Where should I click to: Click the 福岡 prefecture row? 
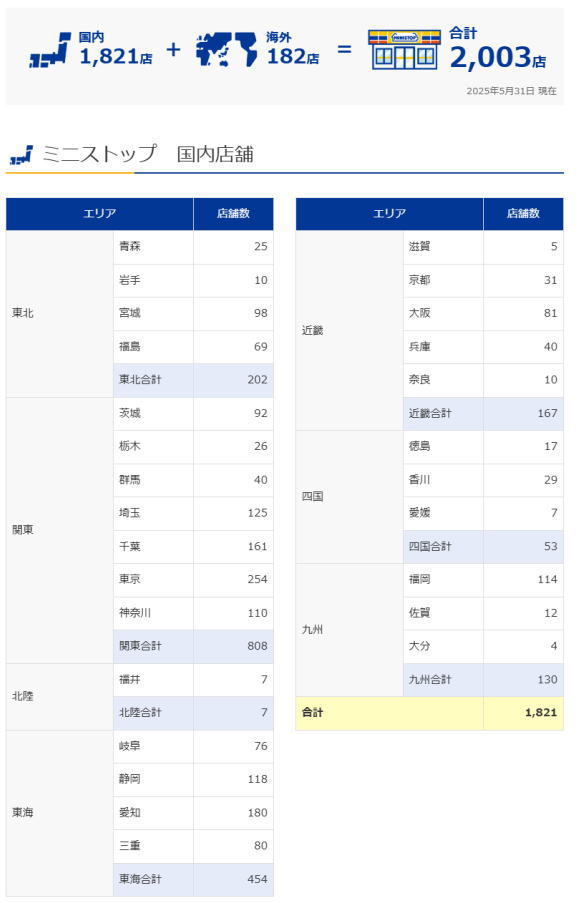483,579
